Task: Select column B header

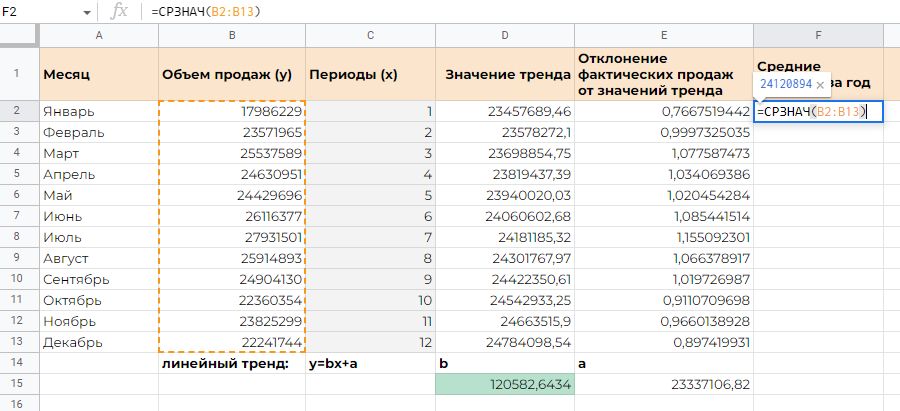Action: [232, 36]
